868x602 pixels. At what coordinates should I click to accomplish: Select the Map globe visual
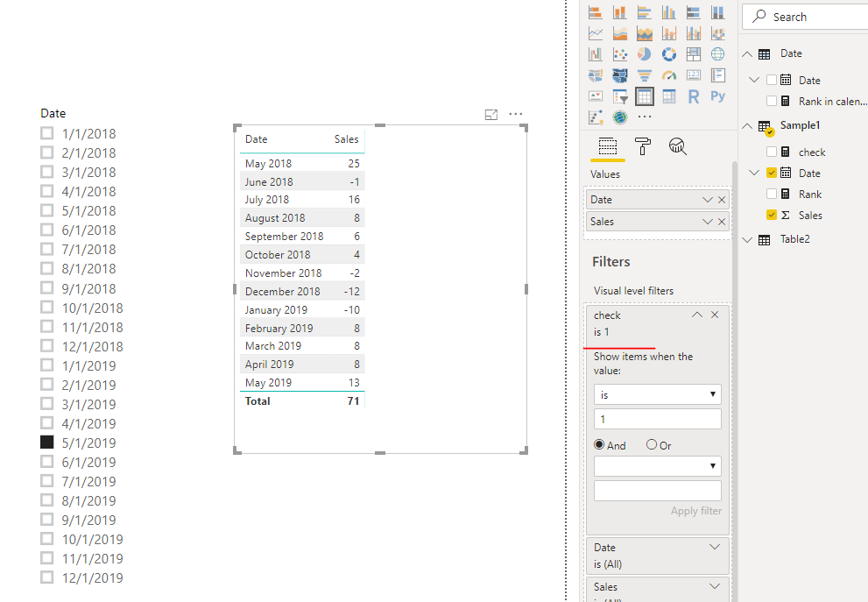(718, 54)
